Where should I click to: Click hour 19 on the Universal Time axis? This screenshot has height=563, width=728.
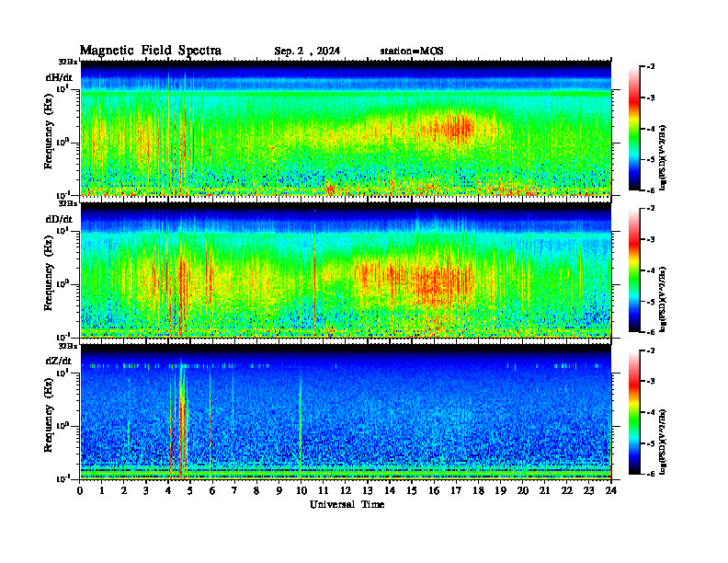(x=500, y=491)
